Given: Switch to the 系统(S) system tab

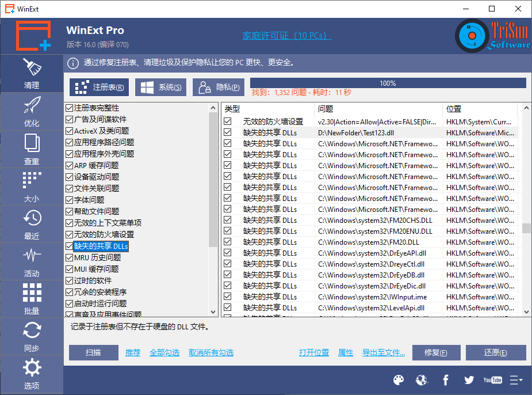Looking at the screenshot, I should coord(161,88).
